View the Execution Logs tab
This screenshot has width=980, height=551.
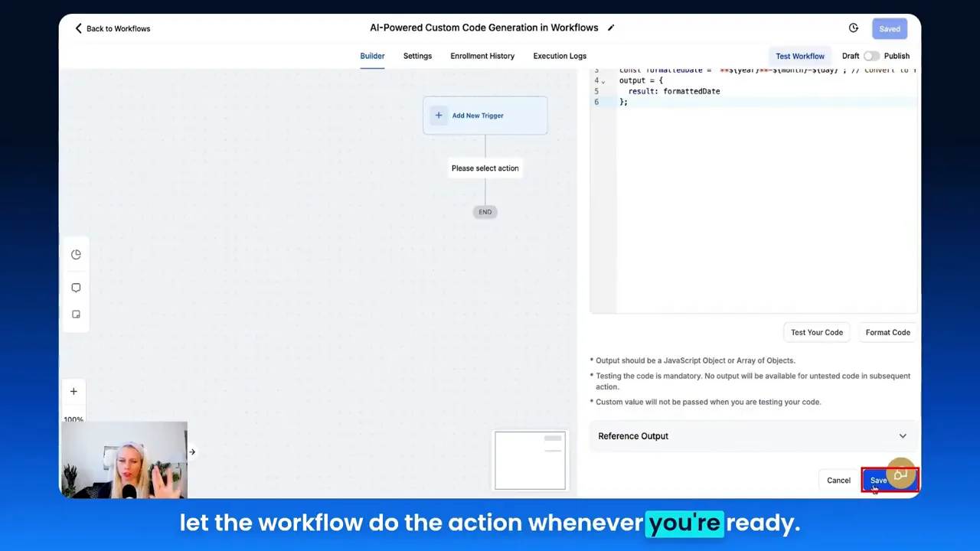[560, 56]
